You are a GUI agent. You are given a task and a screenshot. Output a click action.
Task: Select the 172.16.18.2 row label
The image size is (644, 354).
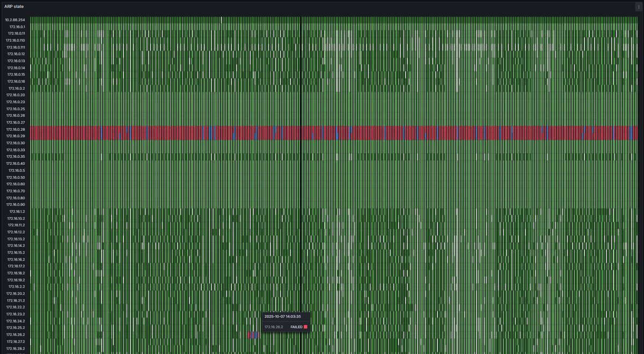point(16,273)
